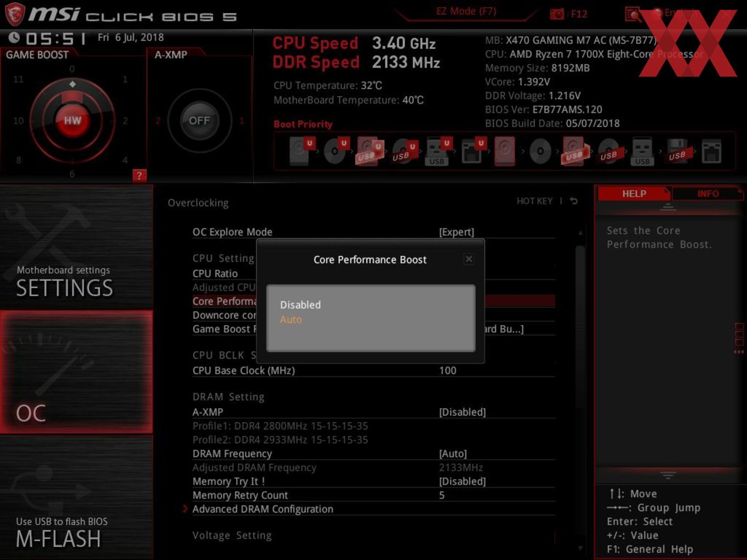Click the UEFI CD/DVD boot device icon
747x560 pixels.
pos(336,151)
